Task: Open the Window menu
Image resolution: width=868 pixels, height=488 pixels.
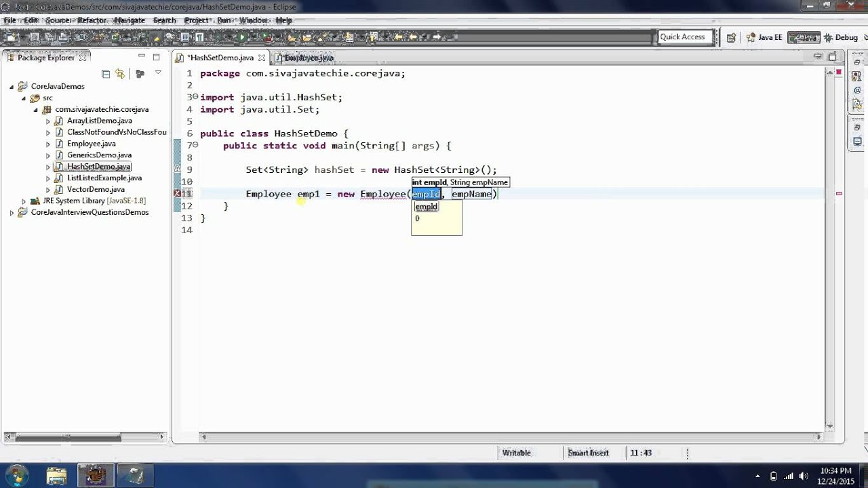Action: [254, 20]
